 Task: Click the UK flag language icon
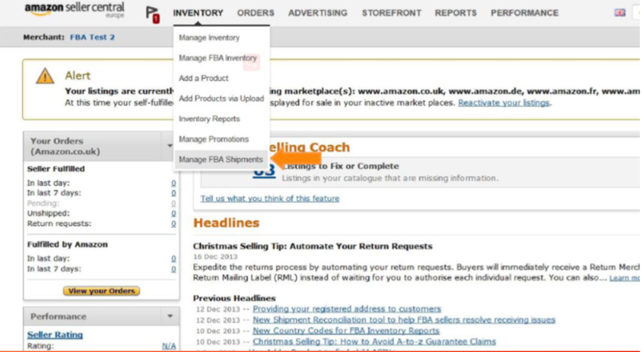pos(620,13)
